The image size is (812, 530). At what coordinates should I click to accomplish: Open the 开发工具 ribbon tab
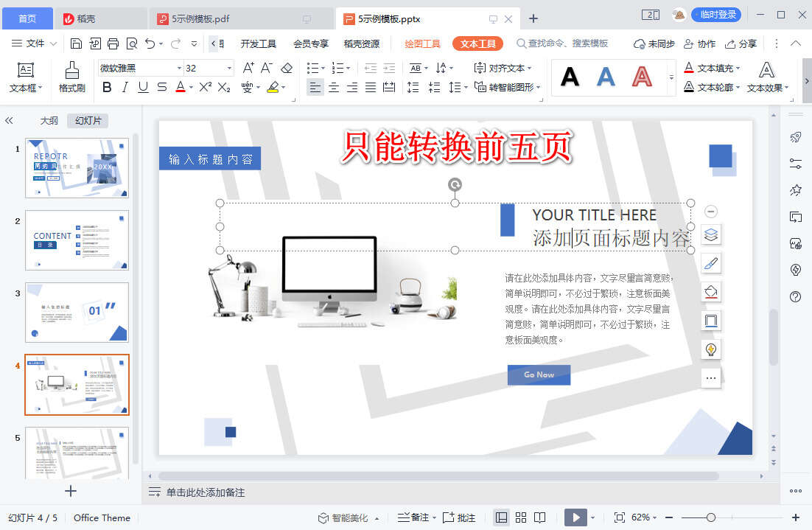259,43
